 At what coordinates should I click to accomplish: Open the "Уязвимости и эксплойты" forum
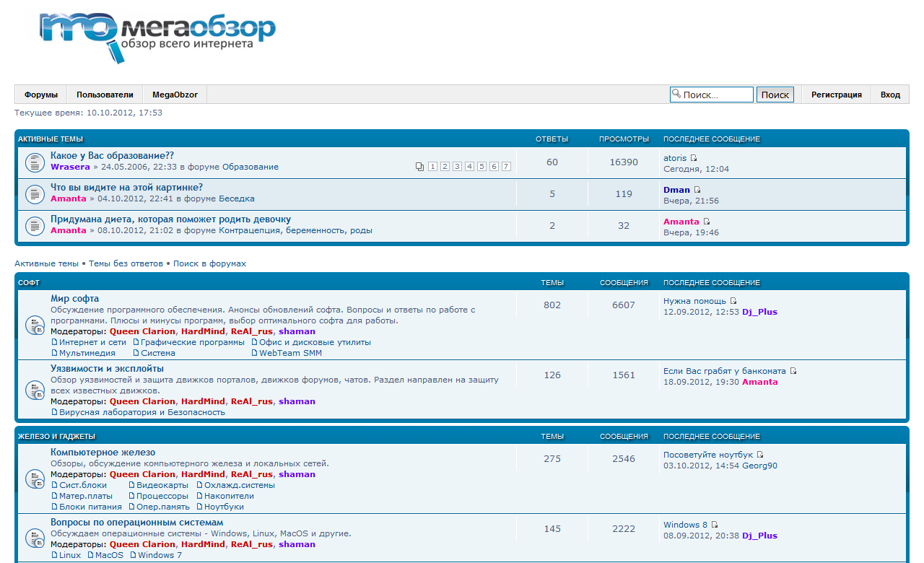[x=107, y=369]
